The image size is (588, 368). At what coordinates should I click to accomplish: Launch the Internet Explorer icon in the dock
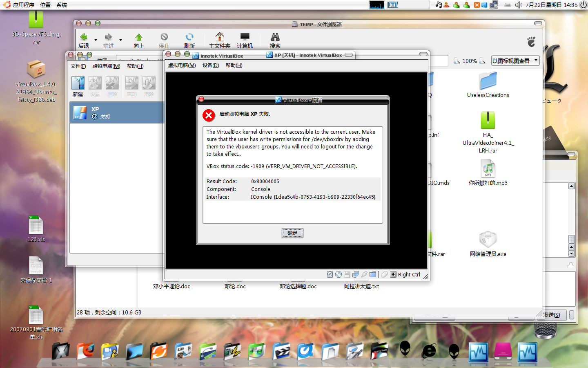429,350
